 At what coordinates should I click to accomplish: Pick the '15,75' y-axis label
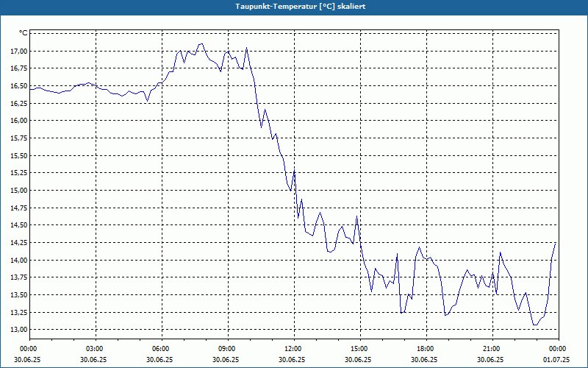(19, 138)
